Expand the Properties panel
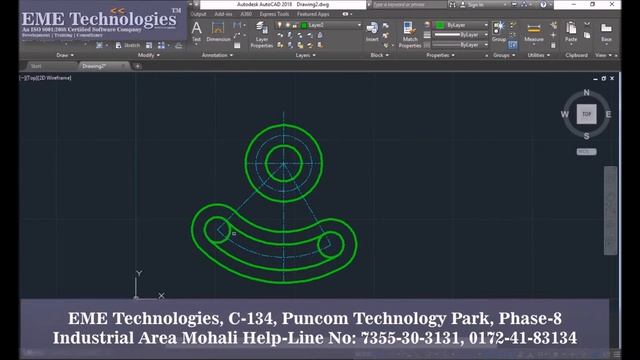Viewport: 640px width, 360px height. 440,55
